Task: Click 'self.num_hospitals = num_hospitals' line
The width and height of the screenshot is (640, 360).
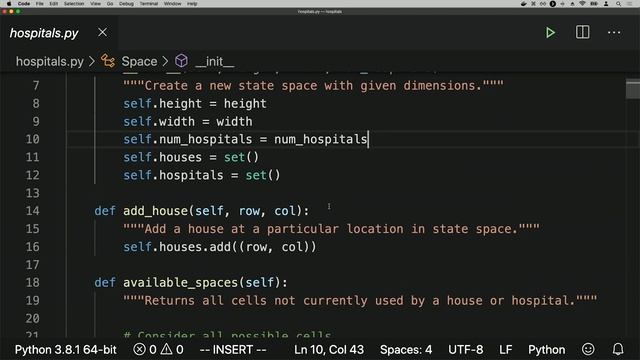Action: point(245,139)
